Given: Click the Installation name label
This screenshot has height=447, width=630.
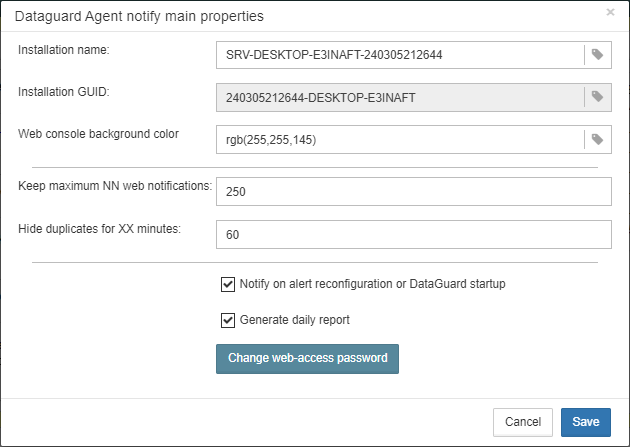Looking at the screenshot, I should point(63,50).
